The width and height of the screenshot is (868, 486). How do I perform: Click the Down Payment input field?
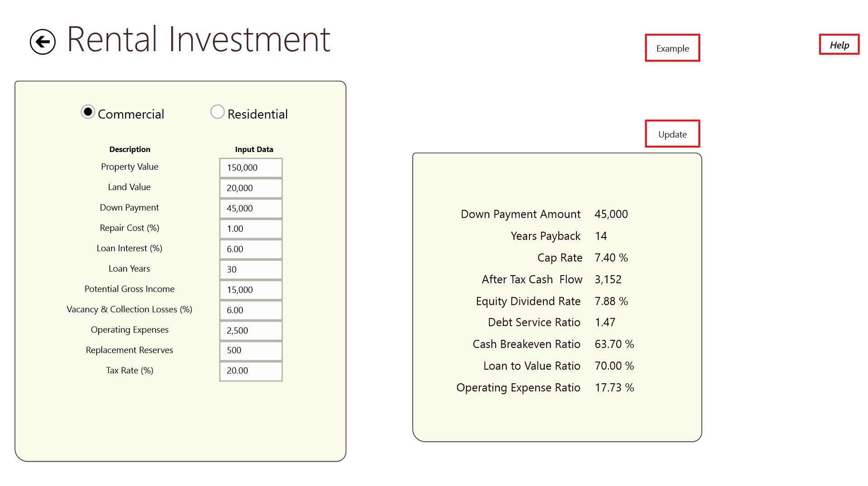click(x=251, y=209)
